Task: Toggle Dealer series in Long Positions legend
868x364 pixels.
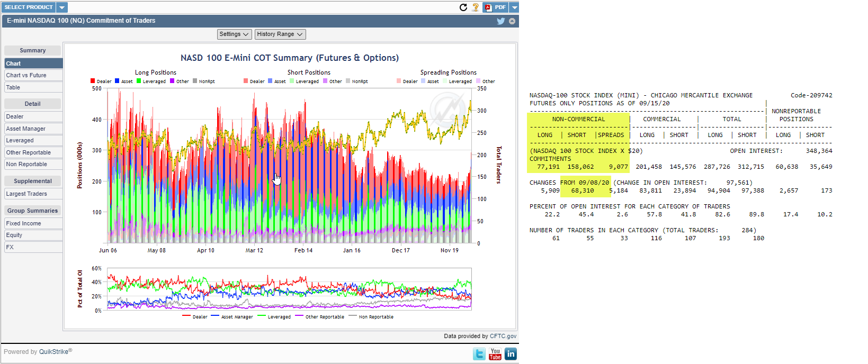Action: coord(101,81)
